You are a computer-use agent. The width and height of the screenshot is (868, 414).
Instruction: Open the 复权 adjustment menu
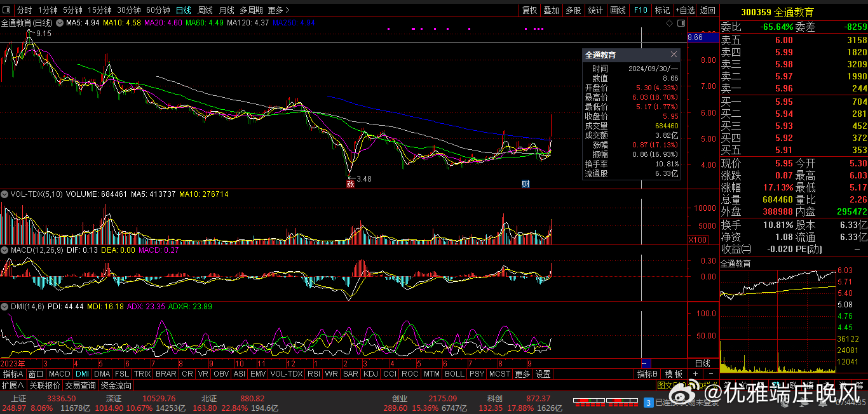(530, 10)
